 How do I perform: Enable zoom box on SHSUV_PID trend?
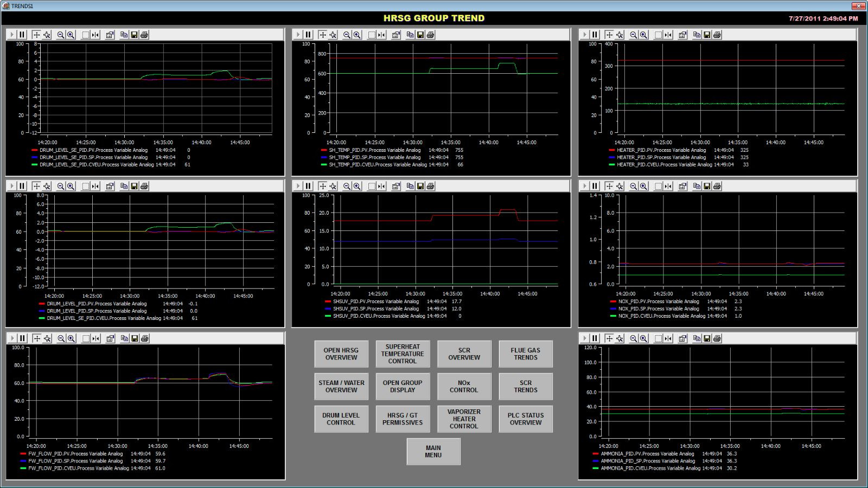[372, 186]
